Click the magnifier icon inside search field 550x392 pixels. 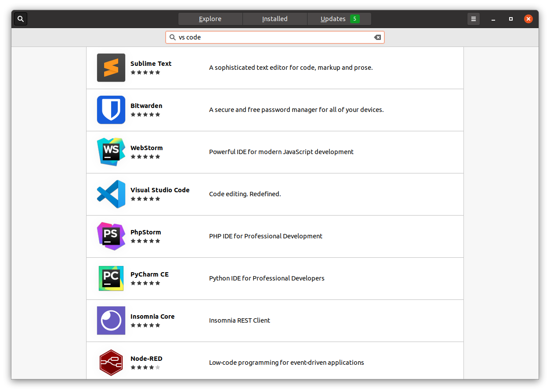173,37
